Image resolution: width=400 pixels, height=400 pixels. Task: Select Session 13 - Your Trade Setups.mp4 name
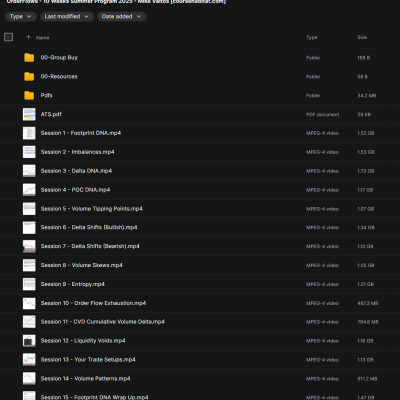[x=88, y=360]
